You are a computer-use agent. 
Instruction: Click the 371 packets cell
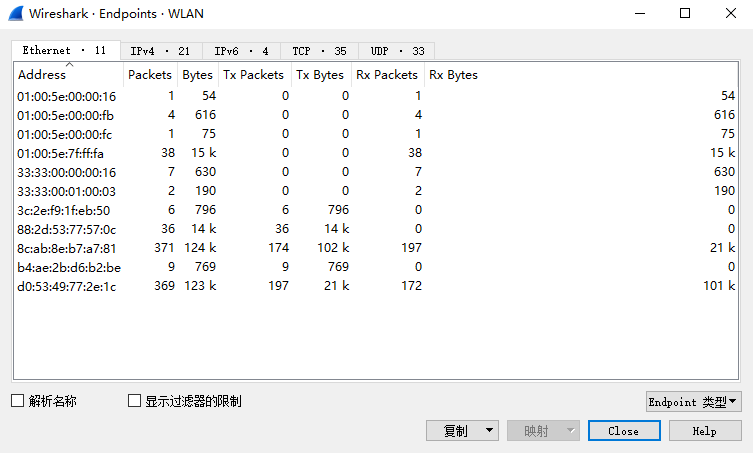pos(164,248)
